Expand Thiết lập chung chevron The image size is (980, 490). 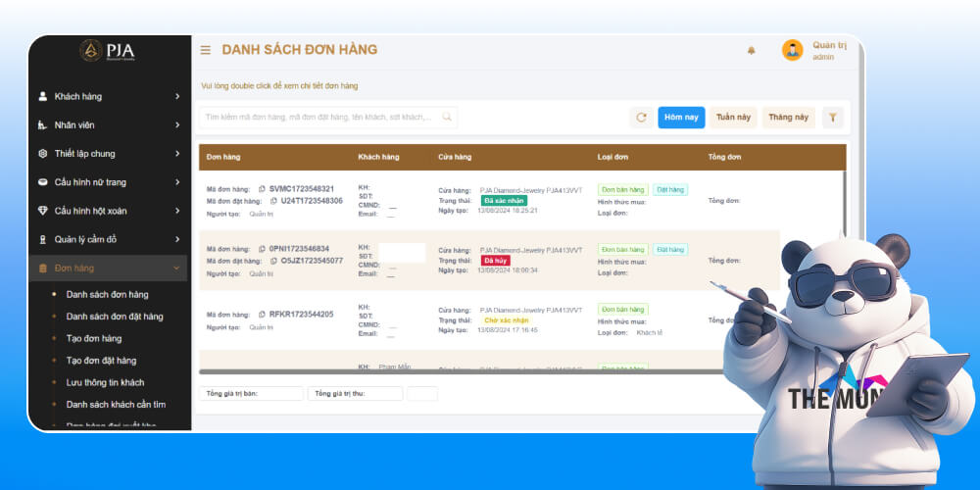coord(177,154)
